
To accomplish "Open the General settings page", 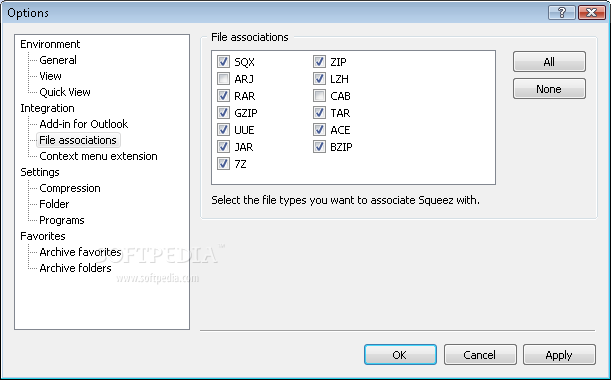I will pos(58,60).
